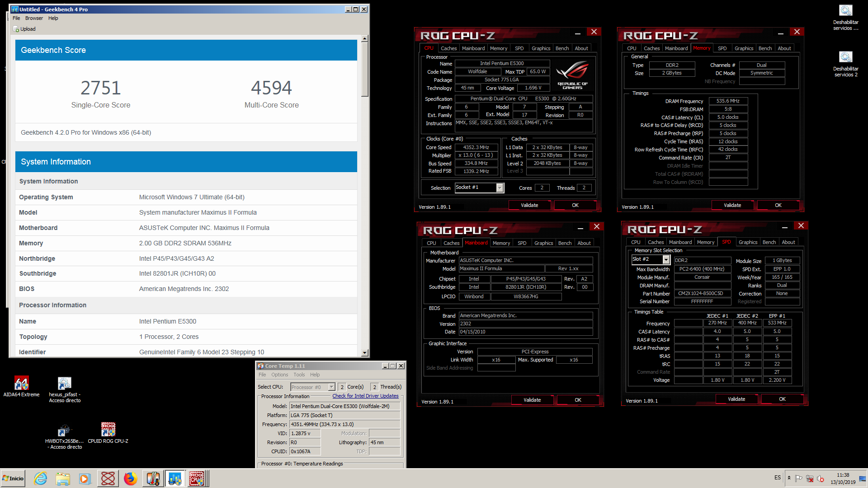Screen dimensions: 868x488
Task: Open Windows Explorer folder in taskbar
Action: pos(63,479)
